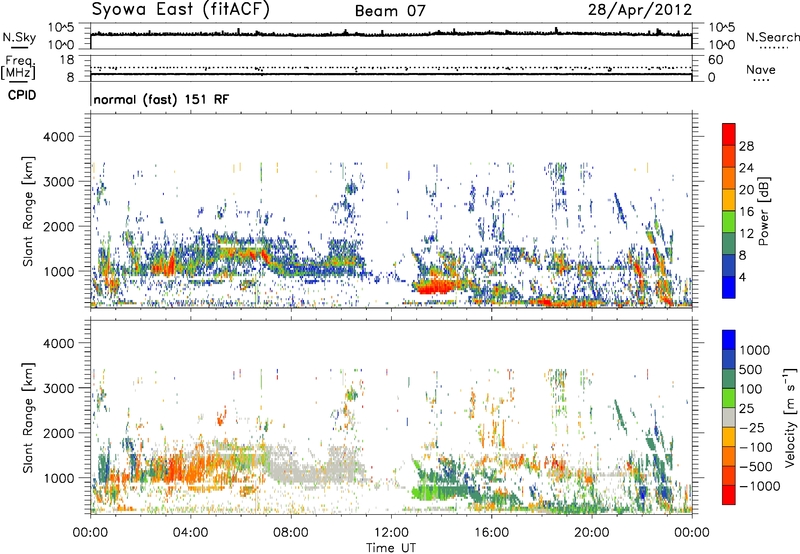Pick the red bottom segment of velocity colorbar
This screenshot has width=800, height=554.
click(x=729, y=495)
